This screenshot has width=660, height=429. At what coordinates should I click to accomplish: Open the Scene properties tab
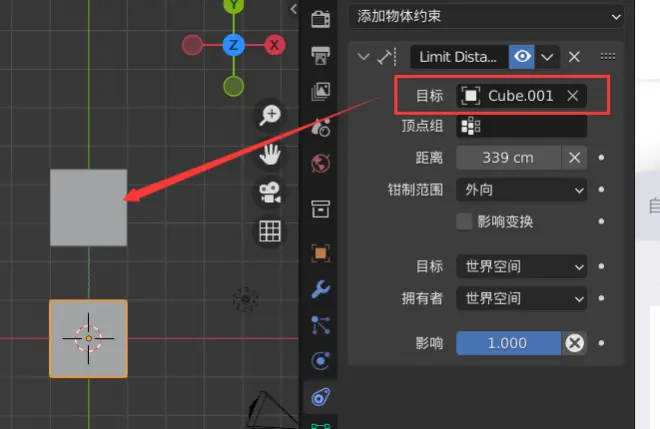click(320, 127)
